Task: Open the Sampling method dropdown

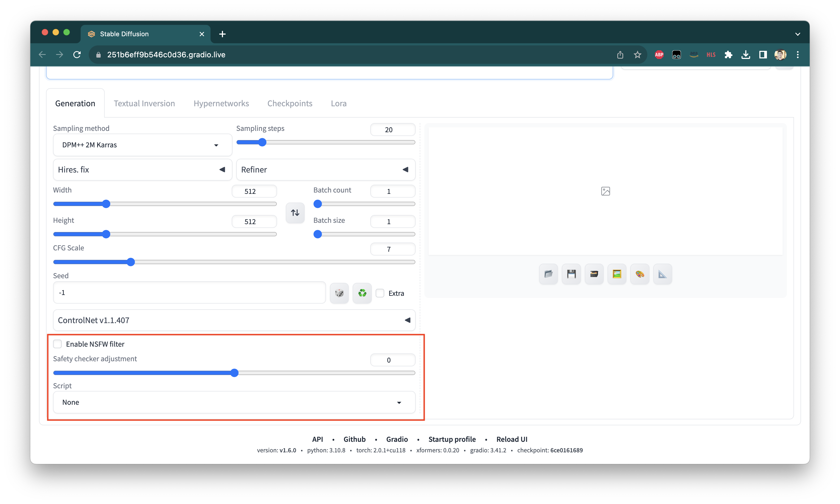Action: tap(142, 145)
